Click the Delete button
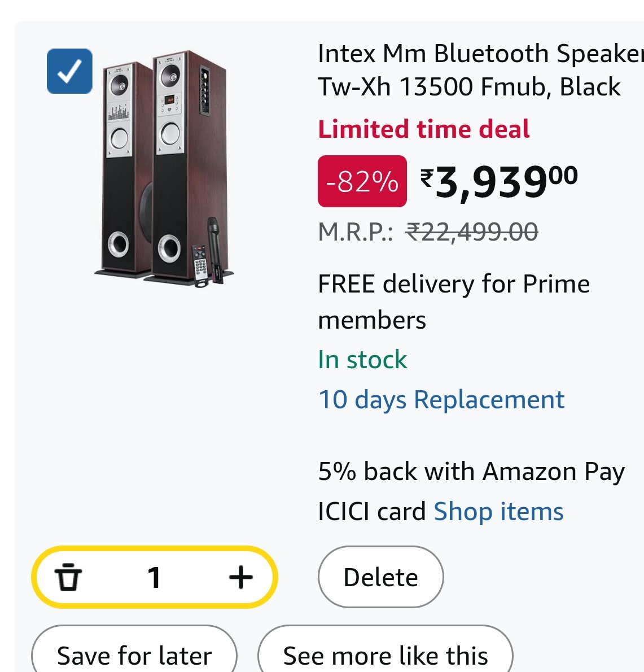The width and height of the screenshot is (644, 672). click(x=380, y=577)
